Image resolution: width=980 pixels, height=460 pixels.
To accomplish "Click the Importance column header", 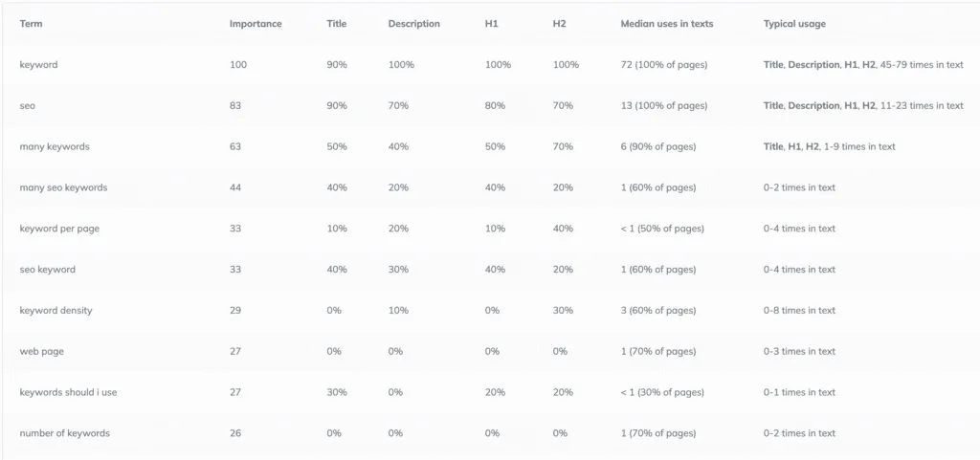I will 256,24.
